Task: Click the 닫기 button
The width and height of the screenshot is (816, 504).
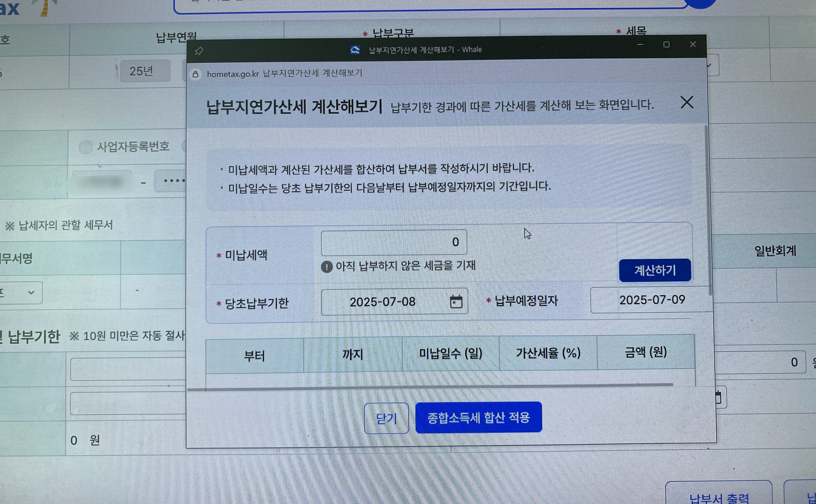Action: click(386, 418)
